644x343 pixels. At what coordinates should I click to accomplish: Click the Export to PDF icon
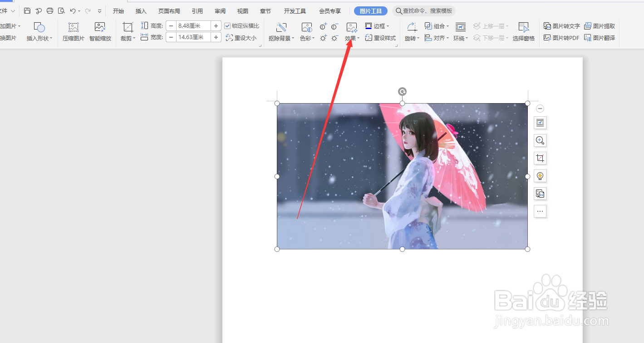click(x=39, y=11)
